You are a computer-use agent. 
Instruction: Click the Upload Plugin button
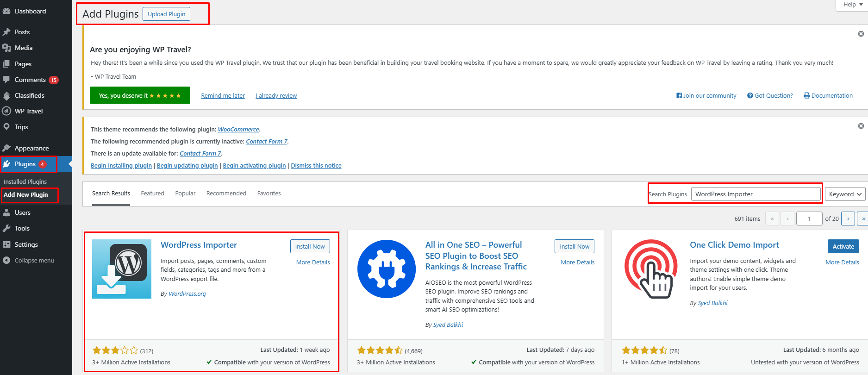pyautogui.click(x=166, y=14)
